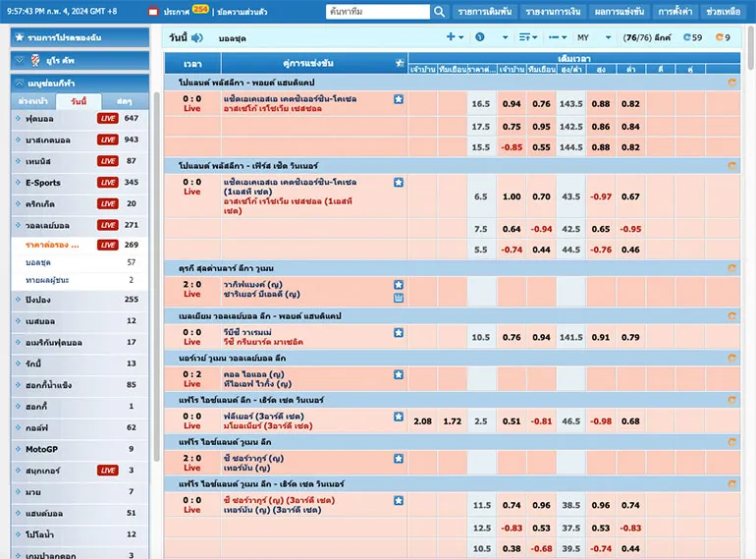Click the favorites star in the table header

399,63
